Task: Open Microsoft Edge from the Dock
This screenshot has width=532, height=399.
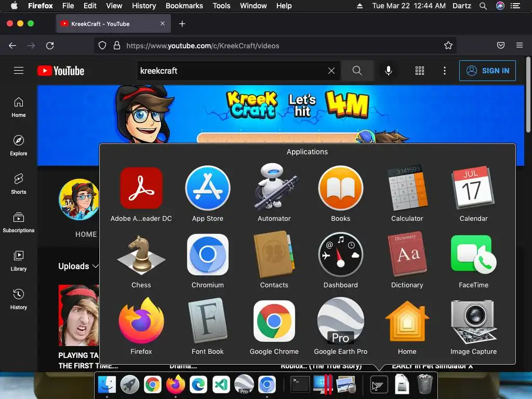Action: (198, 385)
